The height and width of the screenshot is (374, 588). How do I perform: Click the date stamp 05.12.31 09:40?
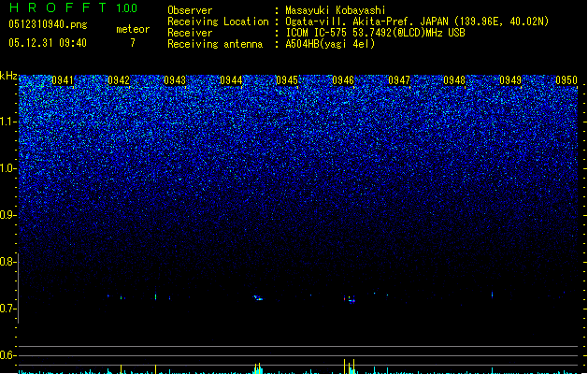(x=48, y=43)
